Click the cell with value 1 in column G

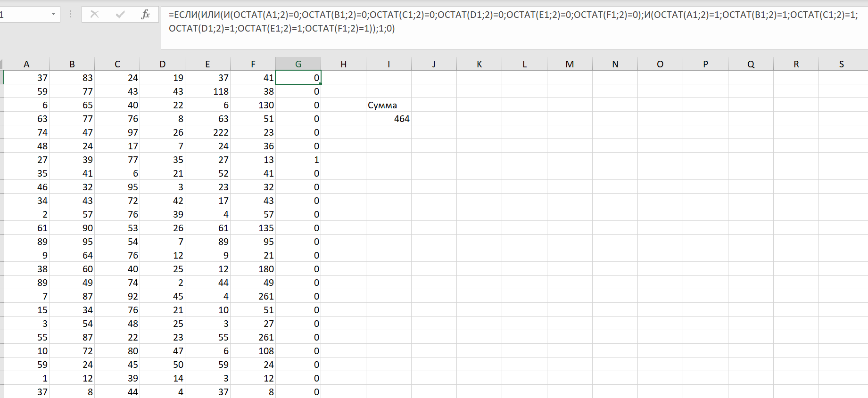(298, 160)
